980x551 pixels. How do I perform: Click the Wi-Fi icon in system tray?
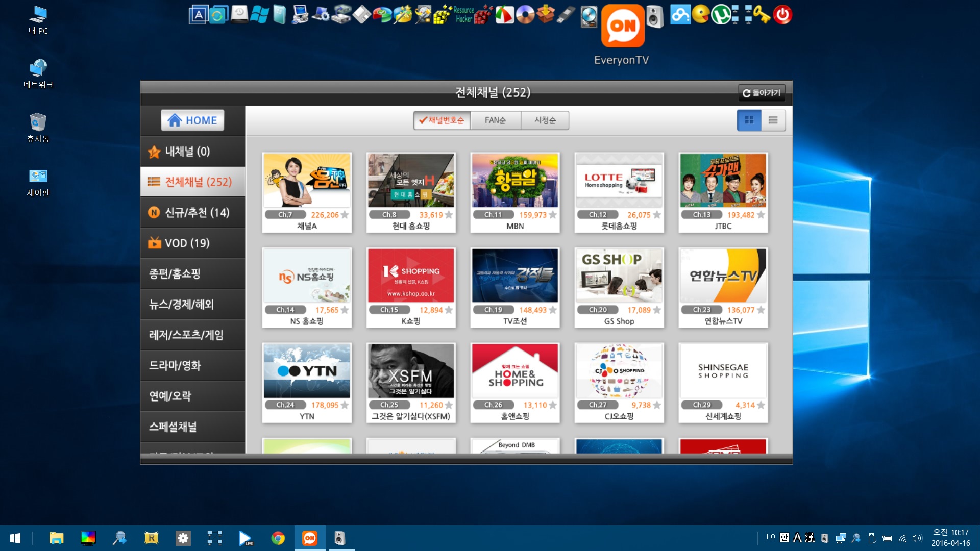(x=902, y=538)
